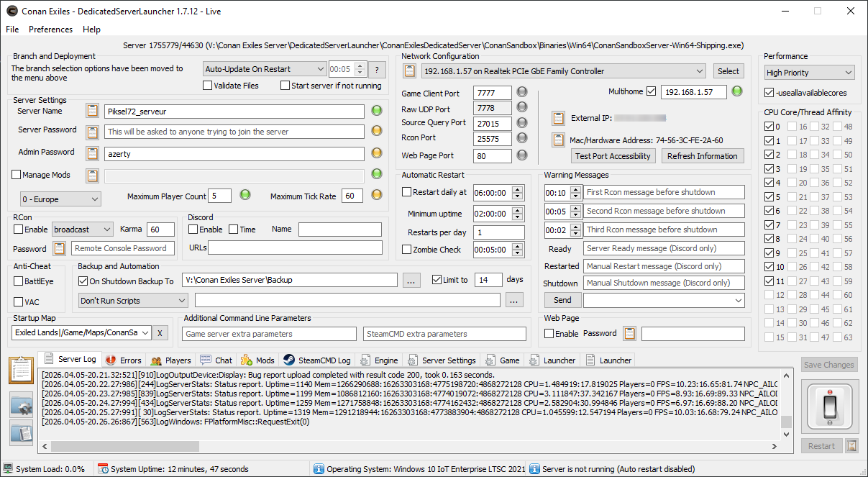Click the clipboard icon by the network adapter dropdown

[409, 71]
